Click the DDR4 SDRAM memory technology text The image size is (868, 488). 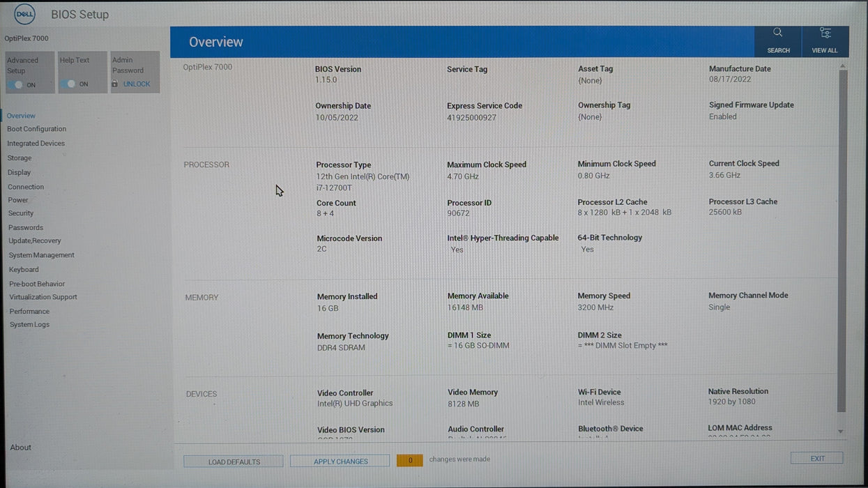pyautogui.click(x=342, y=347)
